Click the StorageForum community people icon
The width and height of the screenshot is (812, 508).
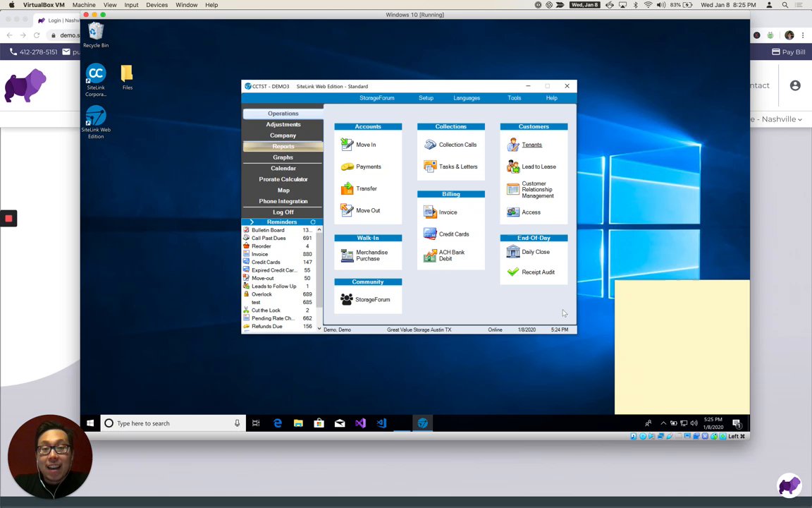click(x=347, y=299)
